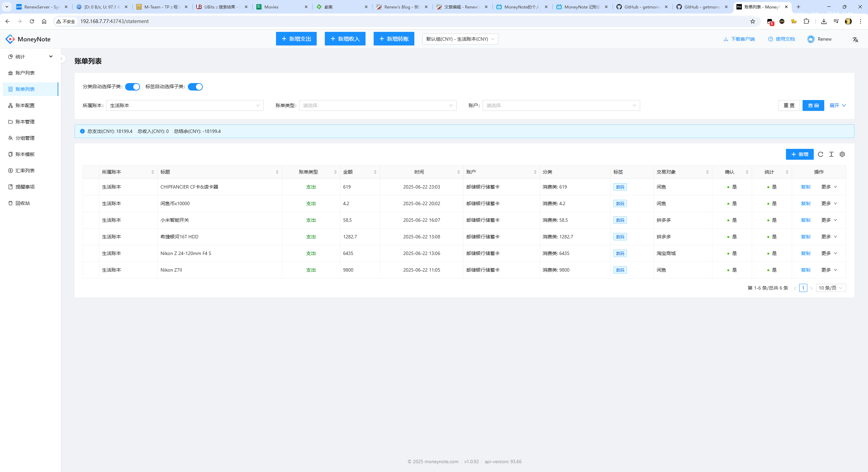868x472 pixels.
Task: Click the Renew user avatar
Action: [811, 39]
